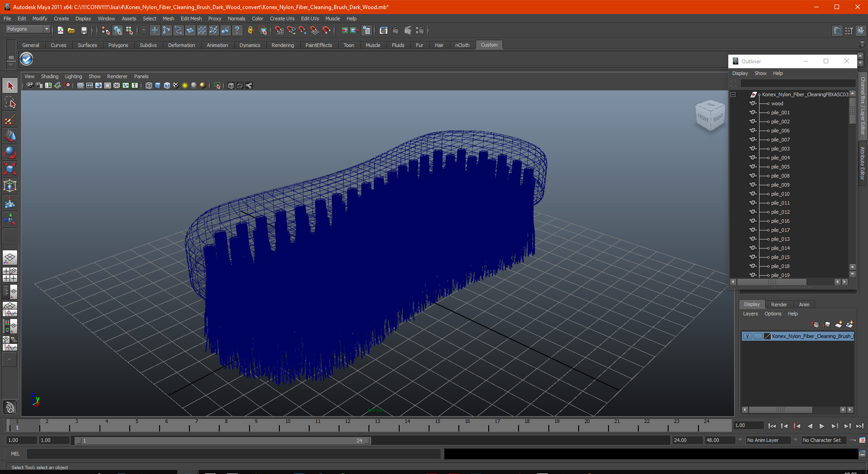Open the Anim layer tab
Viewport: 868px width, 474px height.
(804, 305)
